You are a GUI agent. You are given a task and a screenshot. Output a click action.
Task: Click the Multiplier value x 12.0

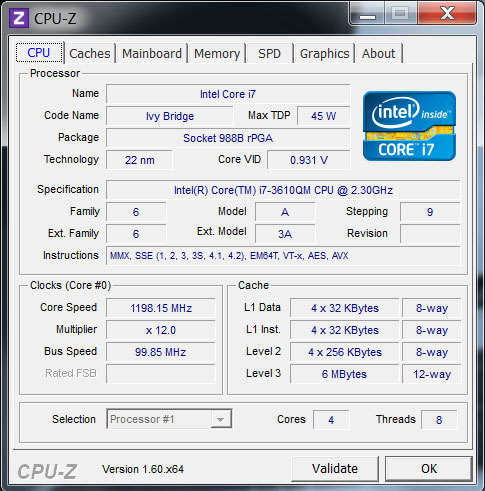[x=161, y=330]
